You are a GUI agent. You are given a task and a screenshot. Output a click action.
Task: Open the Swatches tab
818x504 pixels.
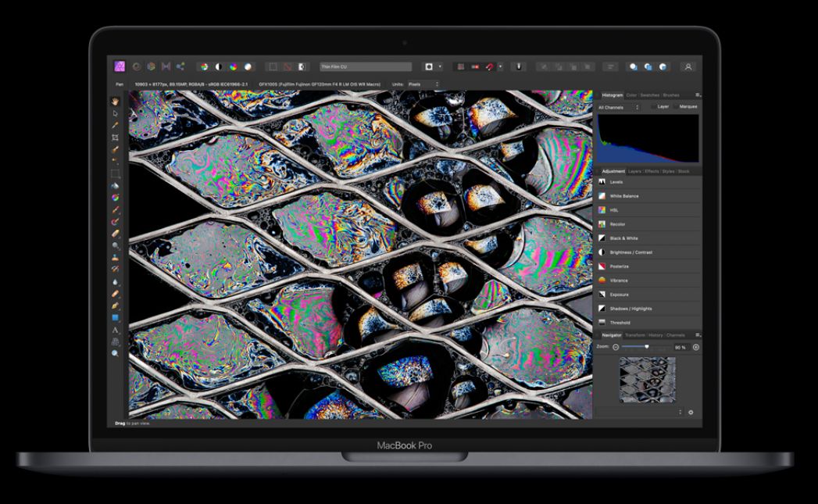(649, 95)
